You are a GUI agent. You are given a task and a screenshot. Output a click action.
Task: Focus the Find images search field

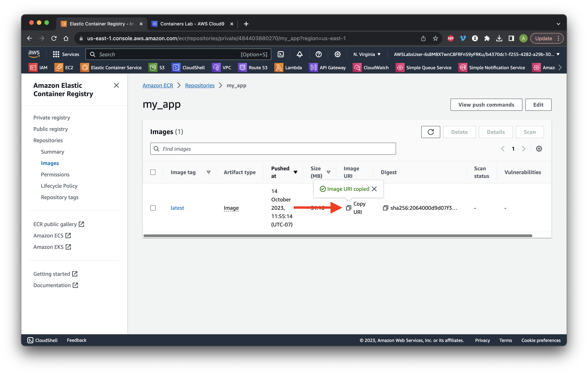[x=273, y=149]
